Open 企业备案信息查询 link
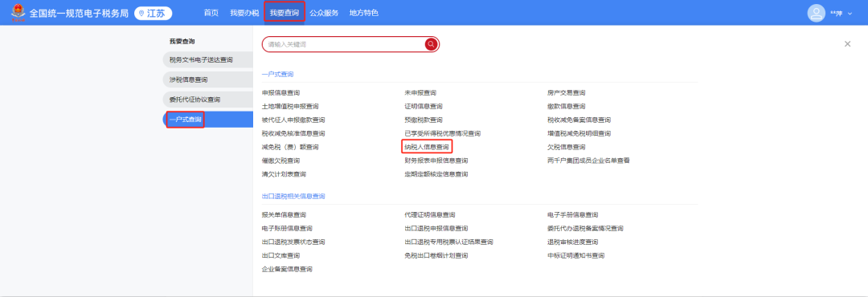This screenshot has width=868, height=297. [x=287, y=270]
